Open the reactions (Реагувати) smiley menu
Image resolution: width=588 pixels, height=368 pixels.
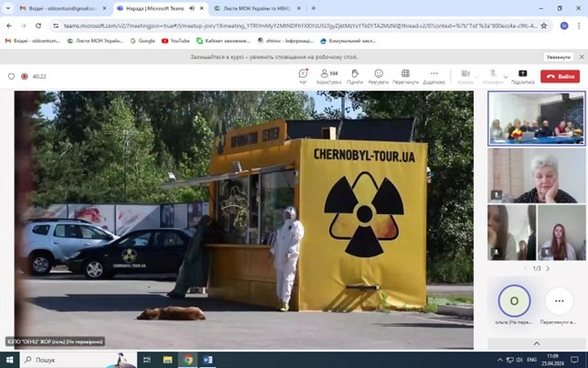[379, 77]
